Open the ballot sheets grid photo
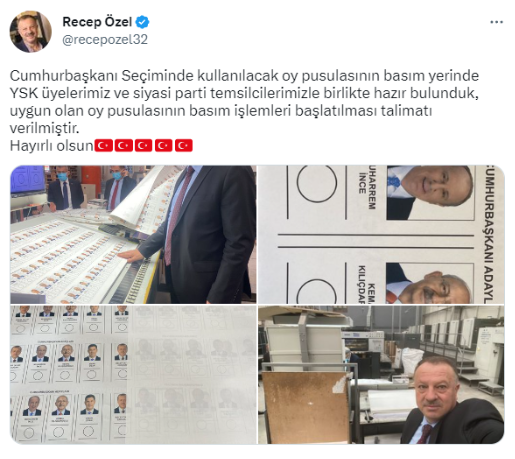 click(133, 374)
